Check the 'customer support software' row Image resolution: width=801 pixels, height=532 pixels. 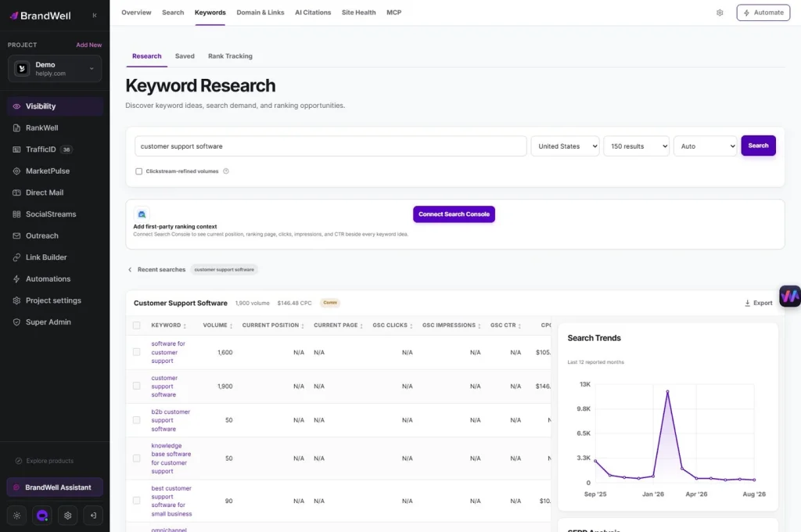(x=136, y=386)
